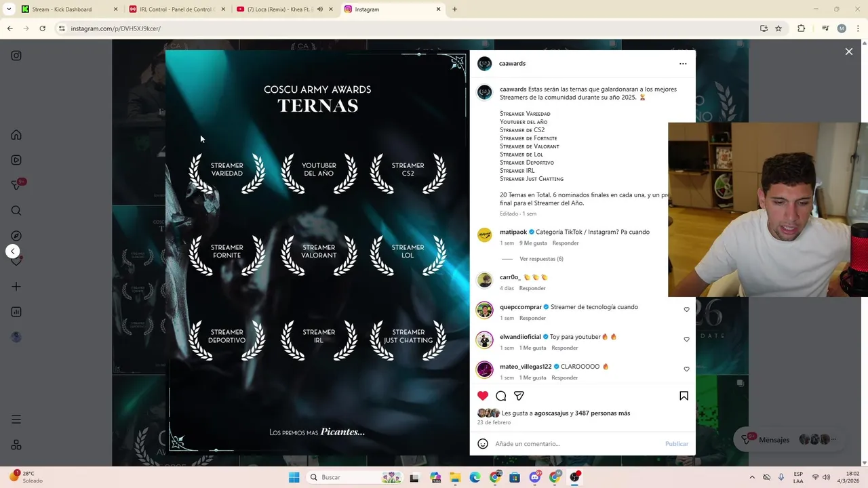Go to the previous post arrow
Screen dimensions: 868x488
[13, 251]
